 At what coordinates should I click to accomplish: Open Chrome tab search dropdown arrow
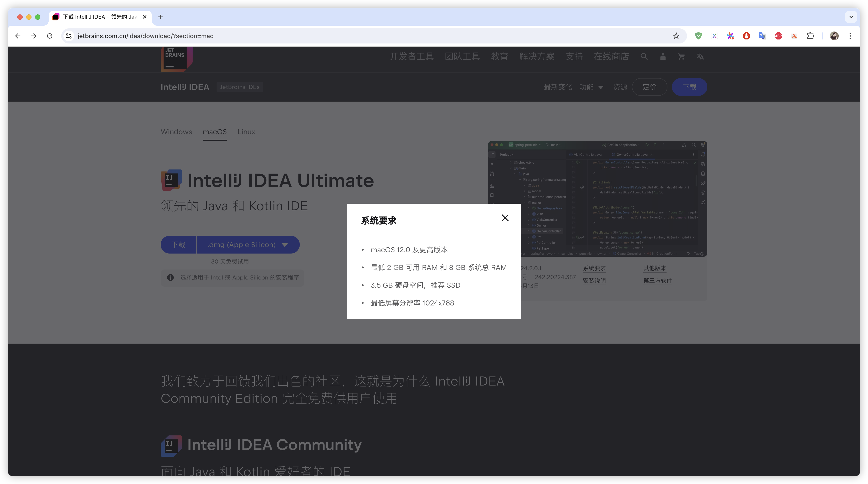[x=851, y=17]
